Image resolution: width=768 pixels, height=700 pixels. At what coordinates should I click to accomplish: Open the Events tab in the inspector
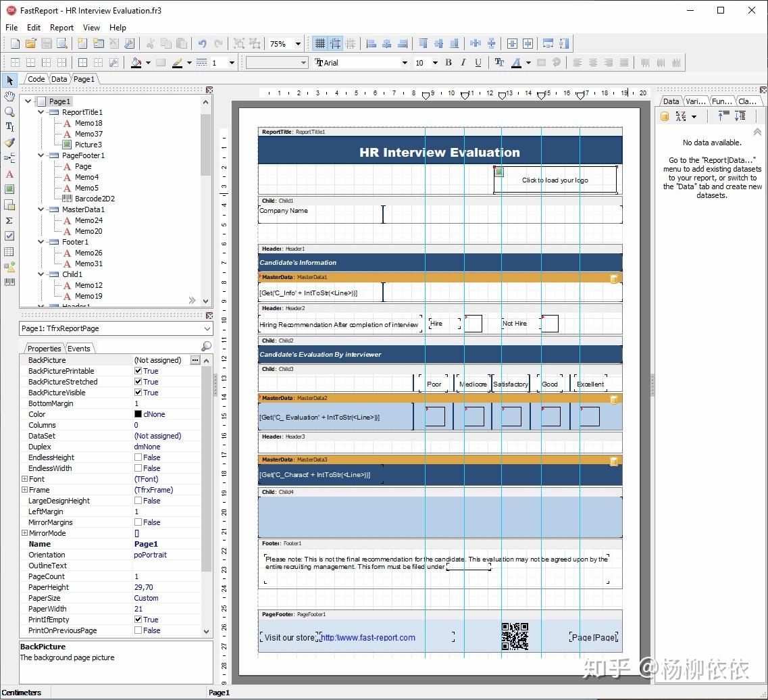pyautogui.click(x=78, y=349)
